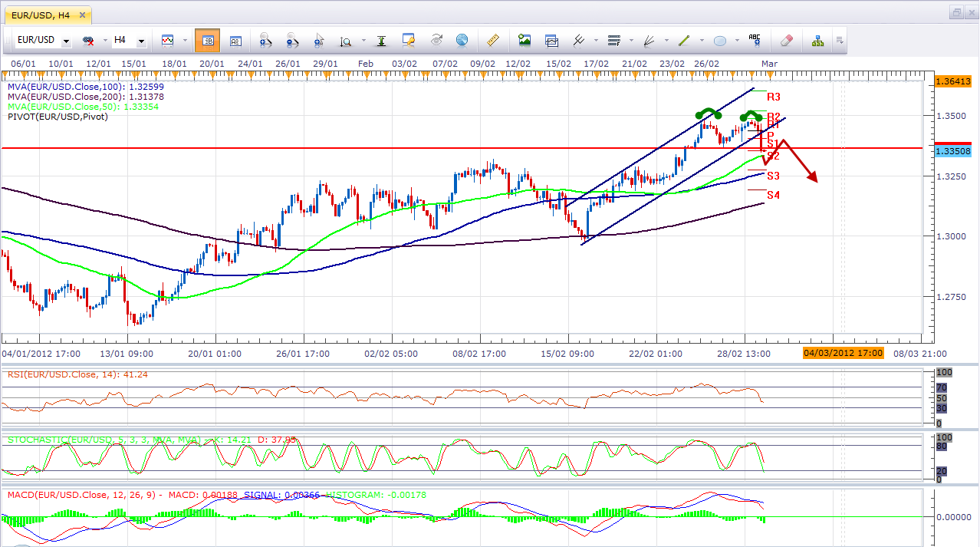
Task: Select the chart type icon
Action: click(167, 40)
